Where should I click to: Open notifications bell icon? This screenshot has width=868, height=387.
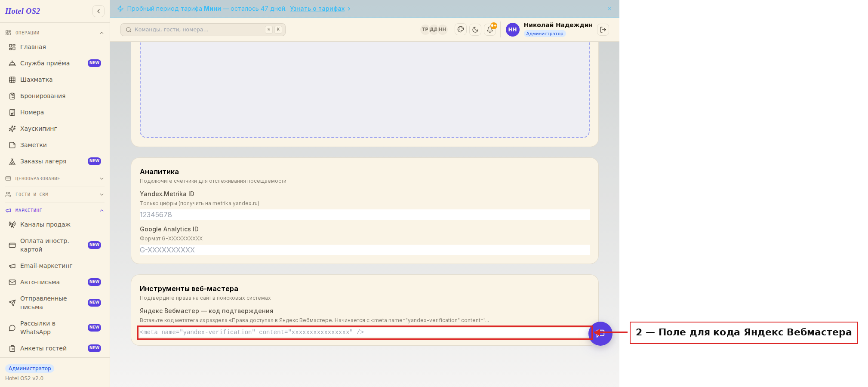click(490, 30)
